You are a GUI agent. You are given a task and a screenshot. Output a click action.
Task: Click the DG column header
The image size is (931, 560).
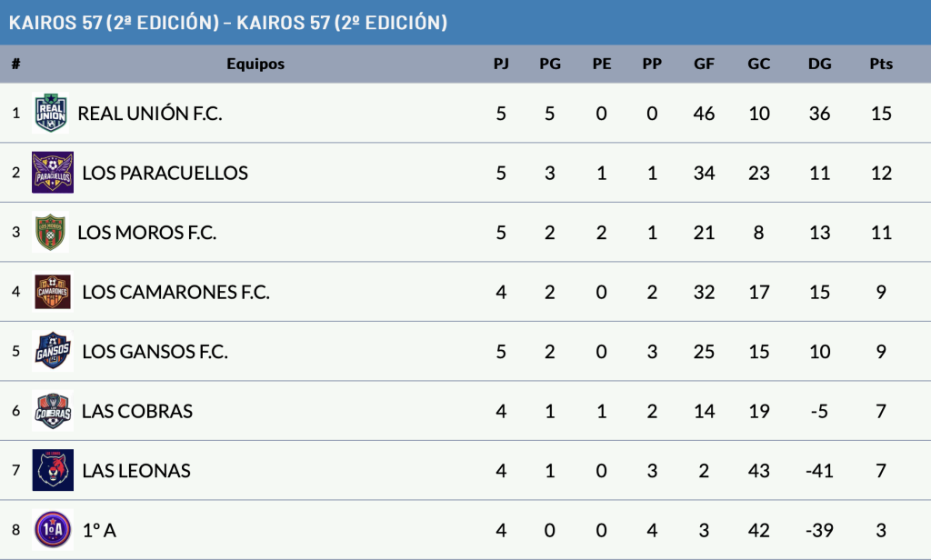pyautogui.click(x=819, y=64)
